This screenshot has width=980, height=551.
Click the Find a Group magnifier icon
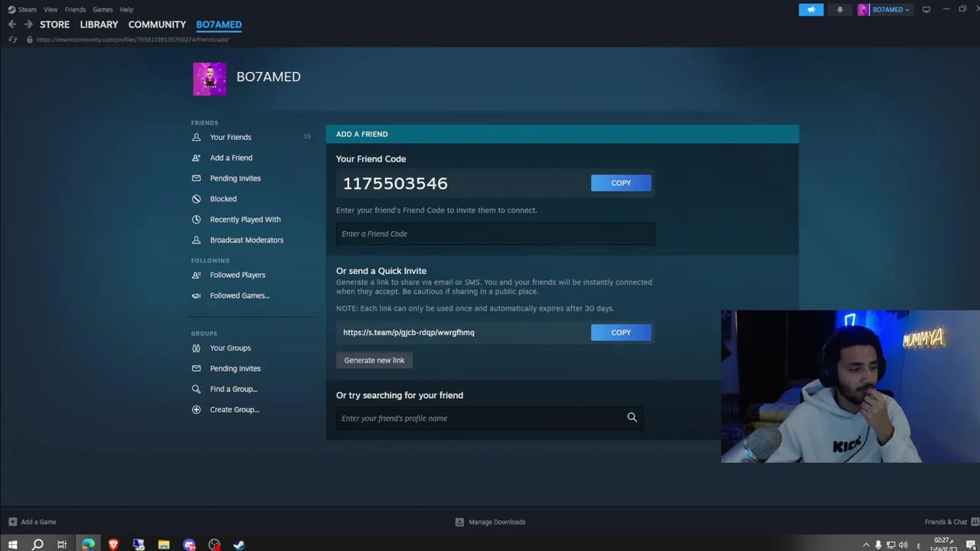click(196, 390)
